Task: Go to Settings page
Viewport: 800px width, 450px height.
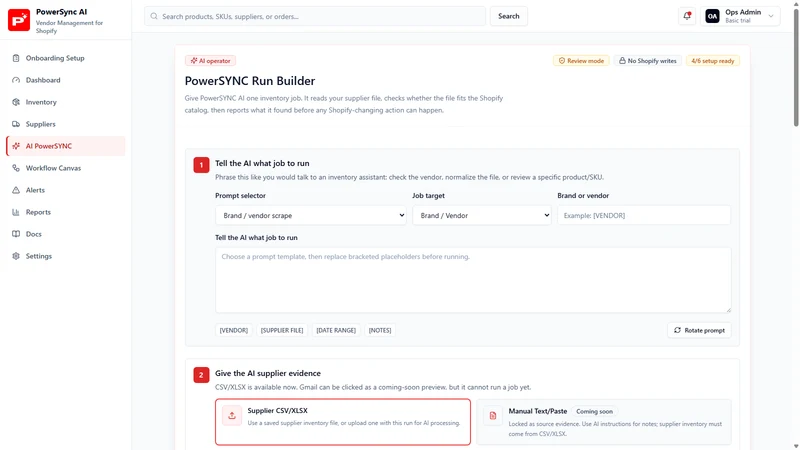Action: (66, 256)
